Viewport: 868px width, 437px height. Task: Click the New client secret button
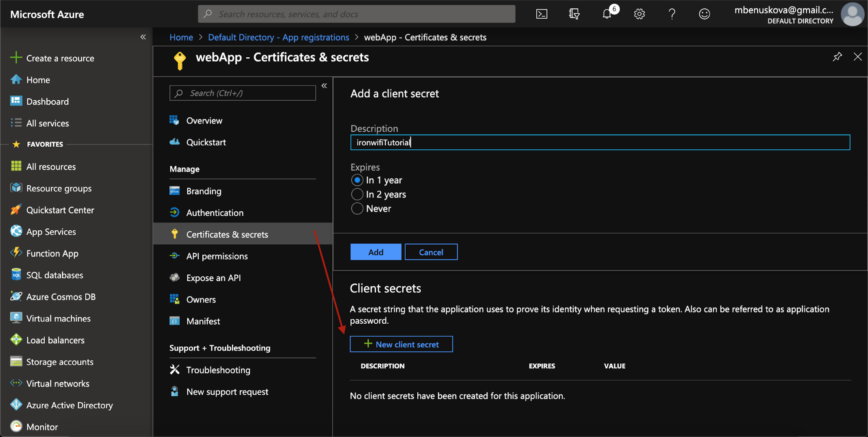[401, 344]
